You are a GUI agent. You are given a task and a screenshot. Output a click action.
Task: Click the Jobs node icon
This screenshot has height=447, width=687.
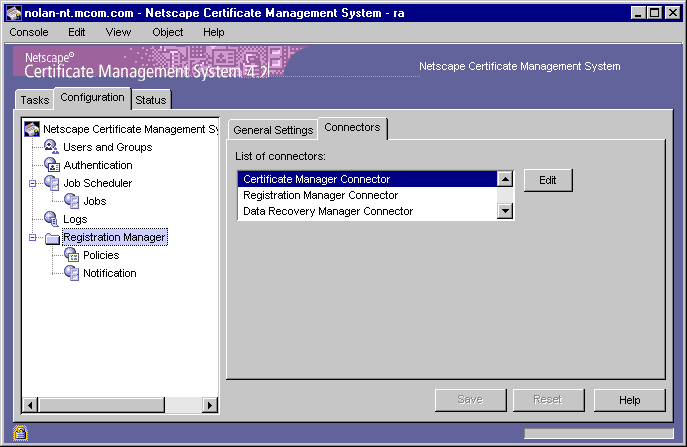(x=71, y=201)
